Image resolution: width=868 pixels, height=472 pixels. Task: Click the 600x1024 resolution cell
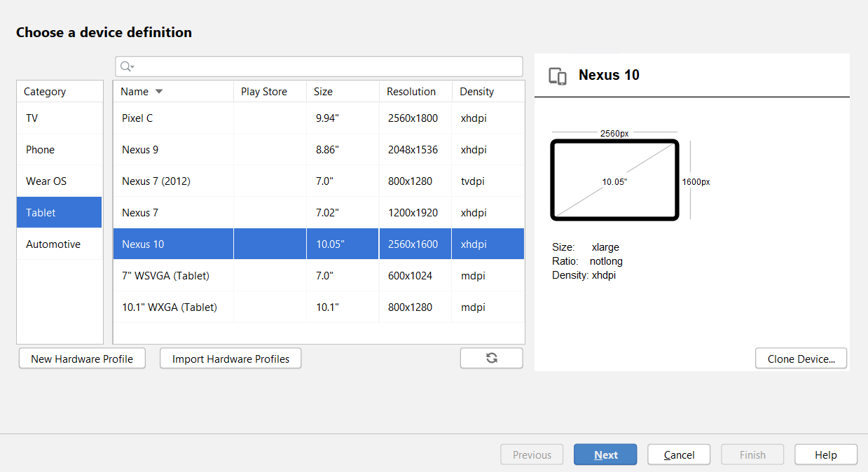click(415, 276)
